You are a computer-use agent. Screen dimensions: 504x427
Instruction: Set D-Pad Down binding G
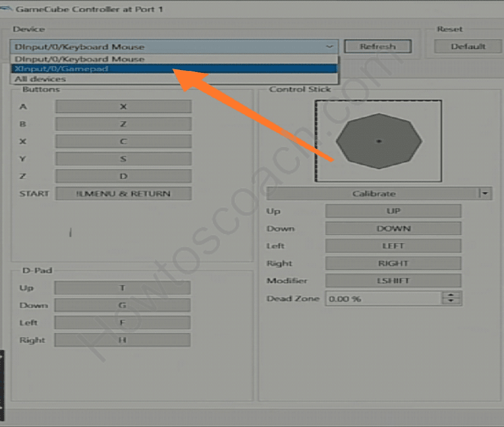(123, 305)
